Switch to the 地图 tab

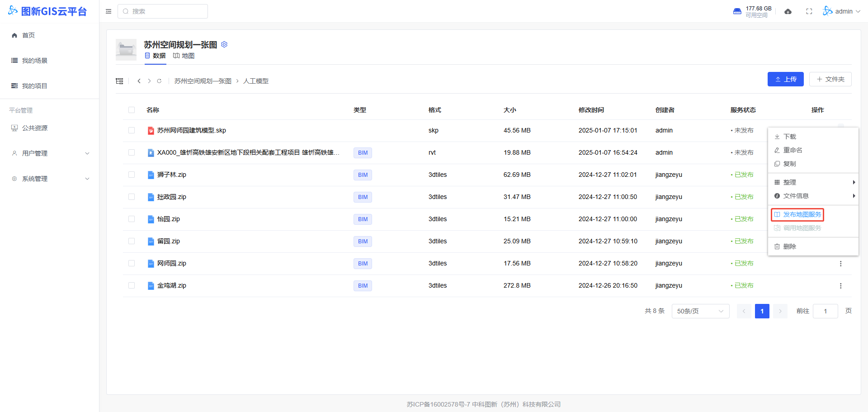(184, 56)
